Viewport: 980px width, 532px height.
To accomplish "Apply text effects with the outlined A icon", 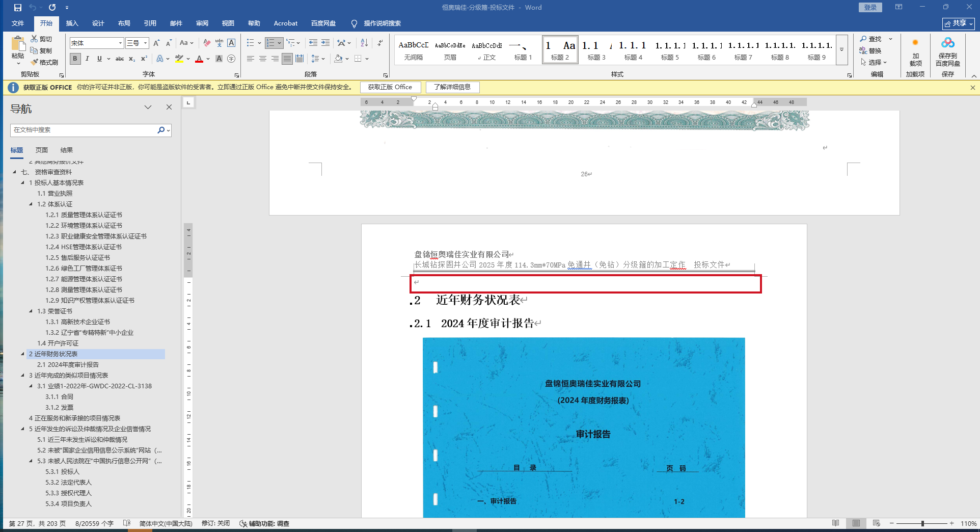I will 160,59.
